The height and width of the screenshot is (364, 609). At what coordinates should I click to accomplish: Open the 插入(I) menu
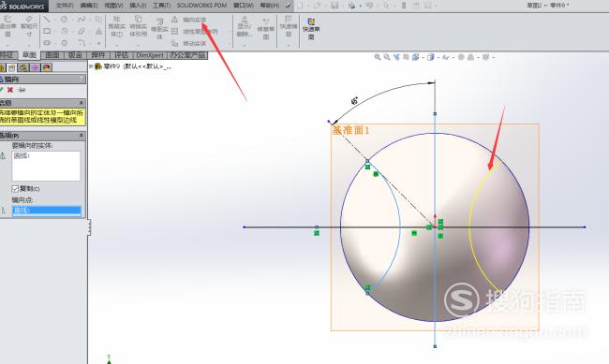[138, 6]
